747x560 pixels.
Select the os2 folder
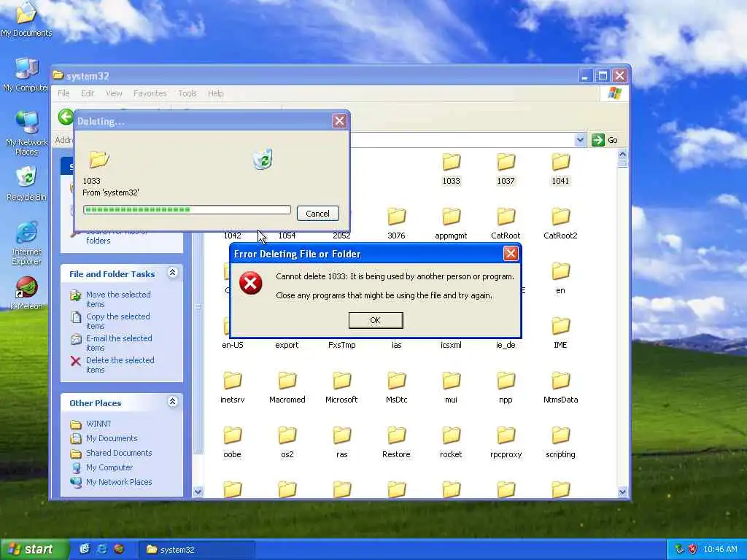287,443
